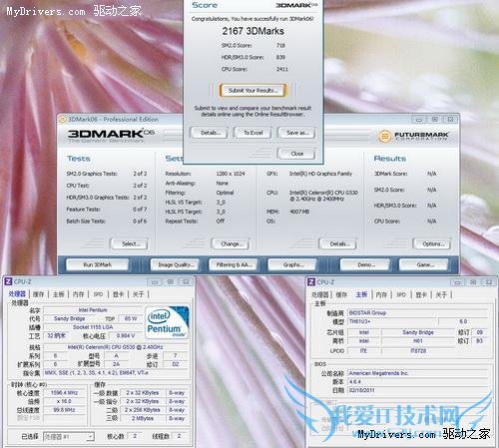Switch to 缓存 tab in right CPU-Z
This screenshot has height=448, width=499.
point(341,294)
